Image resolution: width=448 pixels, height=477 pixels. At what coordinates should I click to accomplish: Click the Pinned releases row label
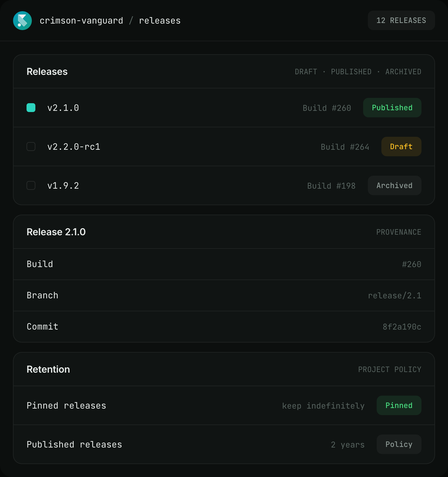[x=66, y=406]
